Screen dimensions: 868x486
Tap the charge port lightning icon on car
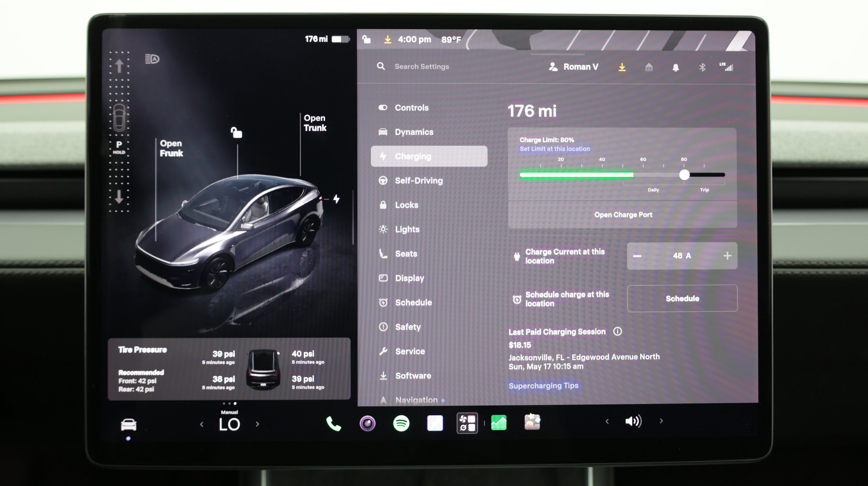336,199
